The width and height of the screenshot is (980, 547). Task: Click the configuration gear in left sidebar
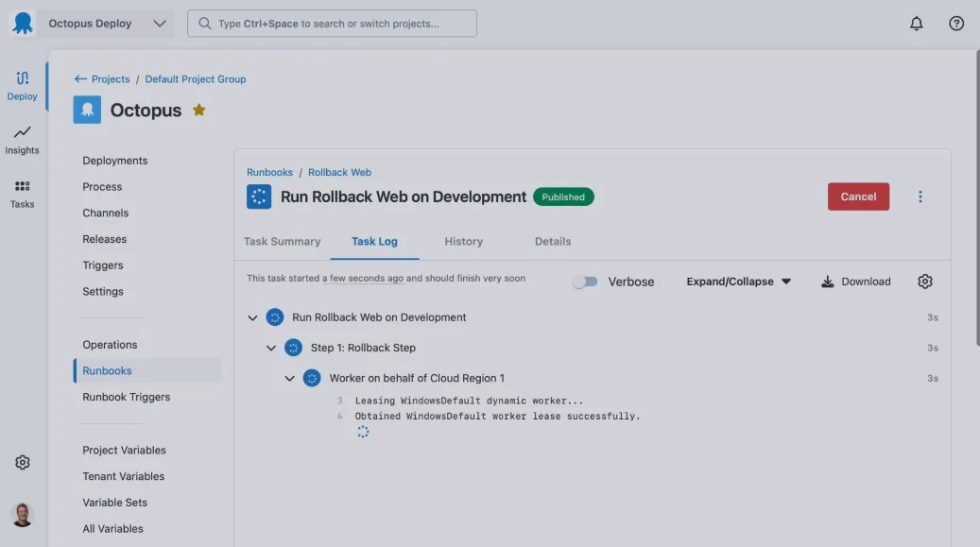(x=23, y=462)
